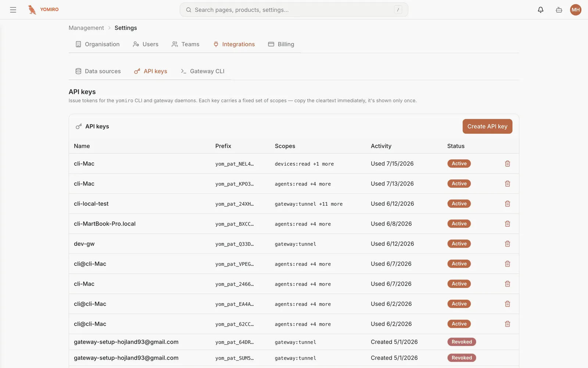Screen dimensions: 588x368
Task: Click the API keys page heading
Action: [82, 92]
